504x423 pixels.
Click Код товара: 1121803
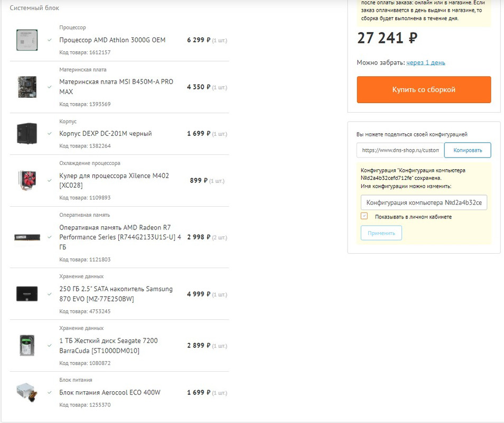(85, 260)
